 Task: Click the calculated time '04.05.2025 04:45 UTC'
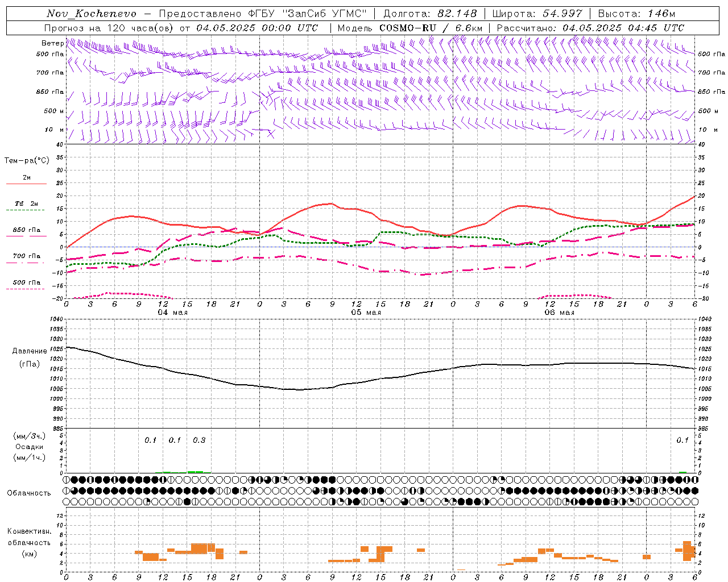pos(623,28)
